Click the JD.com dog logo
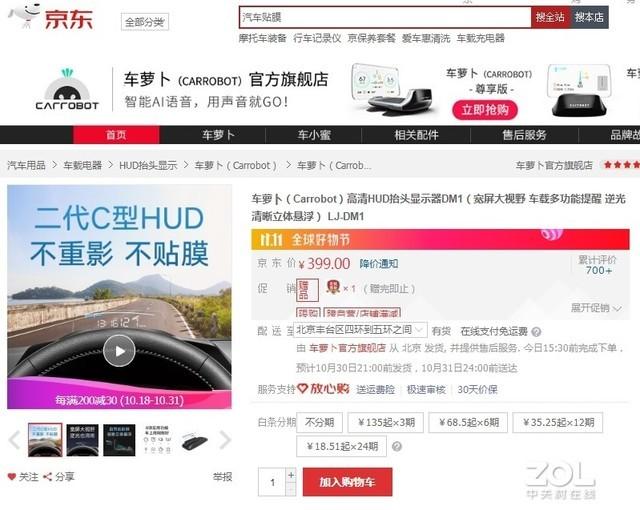This screenshot has height=510, width=640. click(x=24, y=16)
